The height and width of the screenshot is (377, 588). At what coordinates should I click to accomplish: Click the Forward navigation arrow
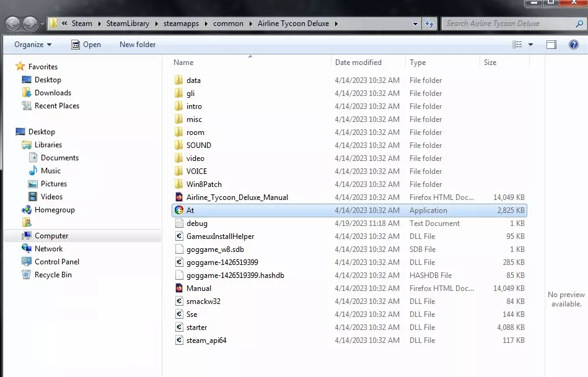(x=30, y=24)
